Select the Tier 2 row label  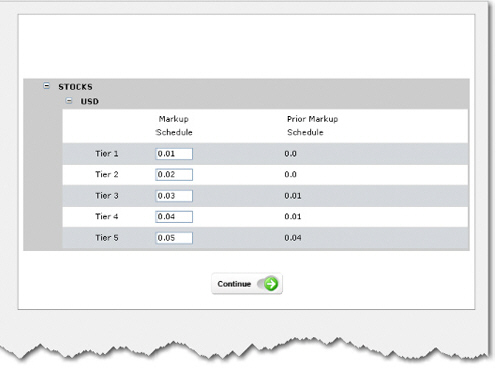pos(107,174)
